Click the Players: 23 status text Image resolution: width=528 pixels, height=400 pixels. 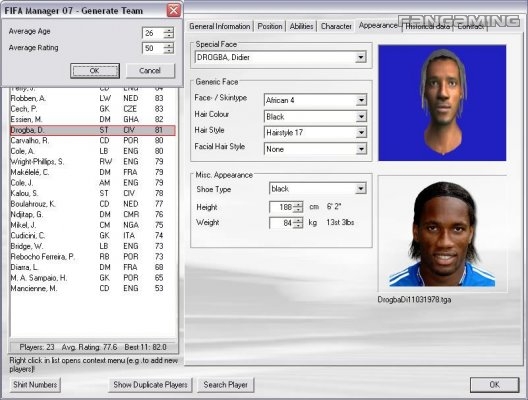[x=37, y=347]
